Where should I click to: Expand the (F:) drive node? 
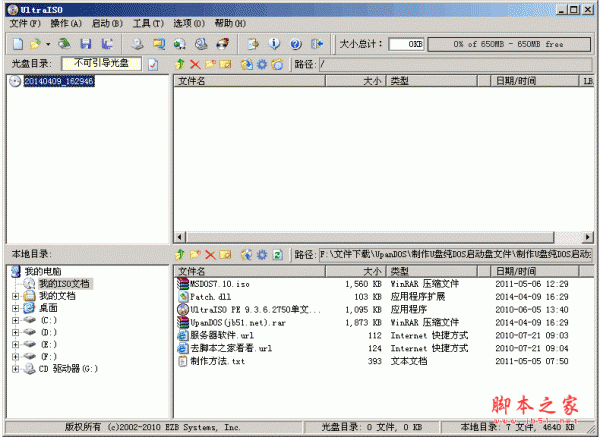(15, 357)
